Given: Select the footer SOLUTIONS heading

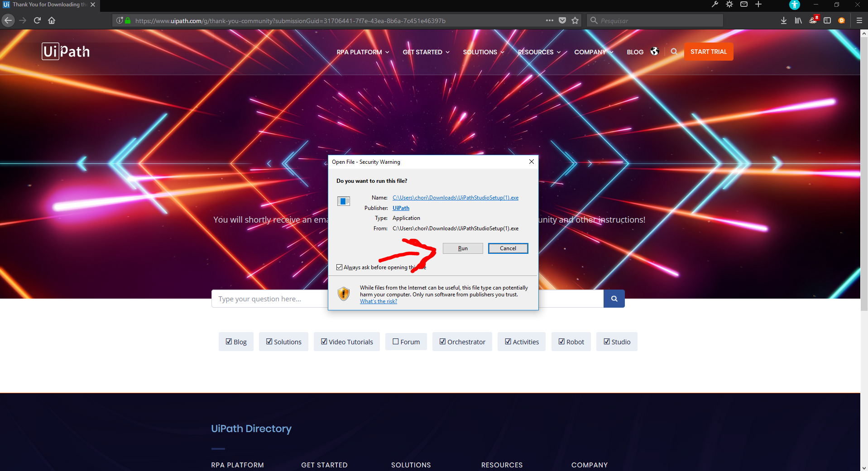Looking at the screenshot, I should click(x=411, y=465).
